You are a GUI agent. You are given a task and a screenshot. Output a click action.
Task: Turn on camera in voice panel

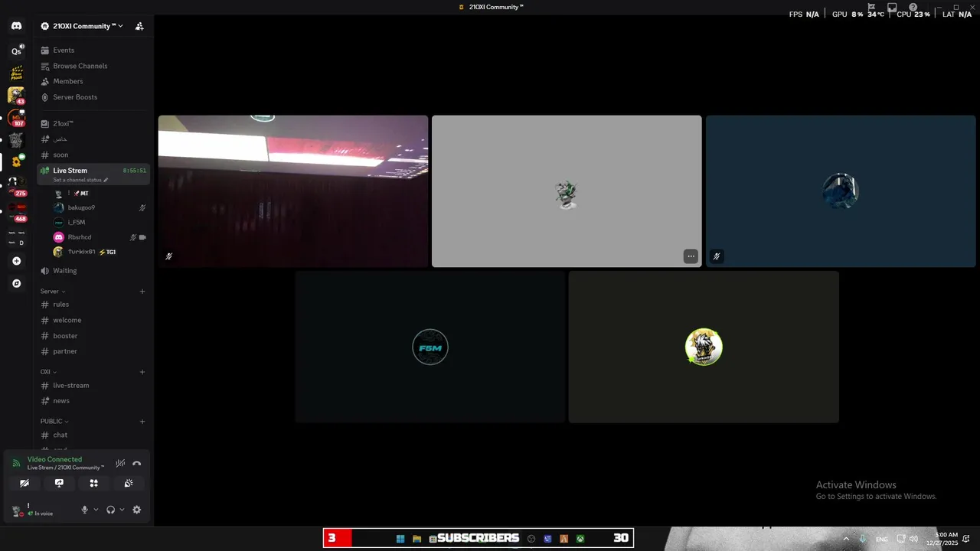tap(24, 483)
